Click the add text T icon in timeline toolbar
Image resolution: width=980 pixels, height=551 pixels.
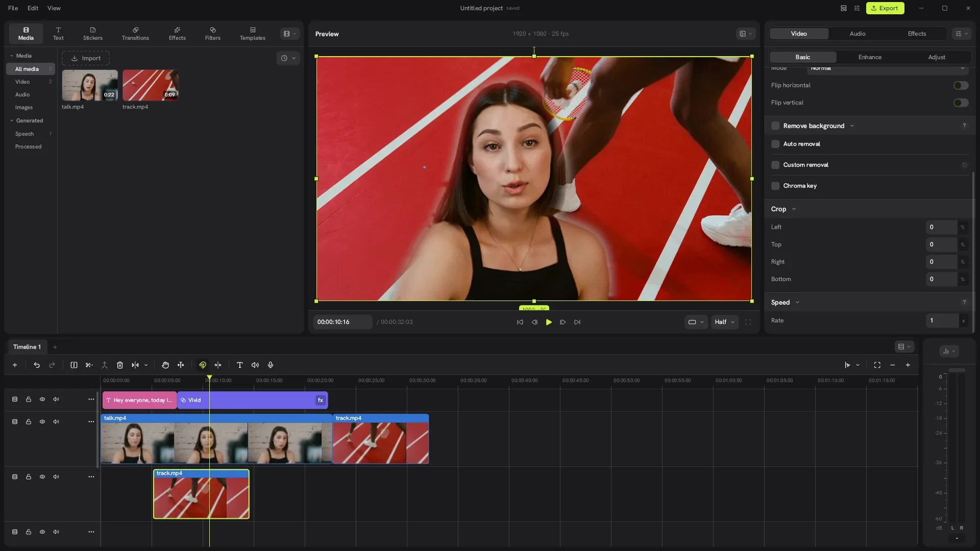(x=240, y=365)
